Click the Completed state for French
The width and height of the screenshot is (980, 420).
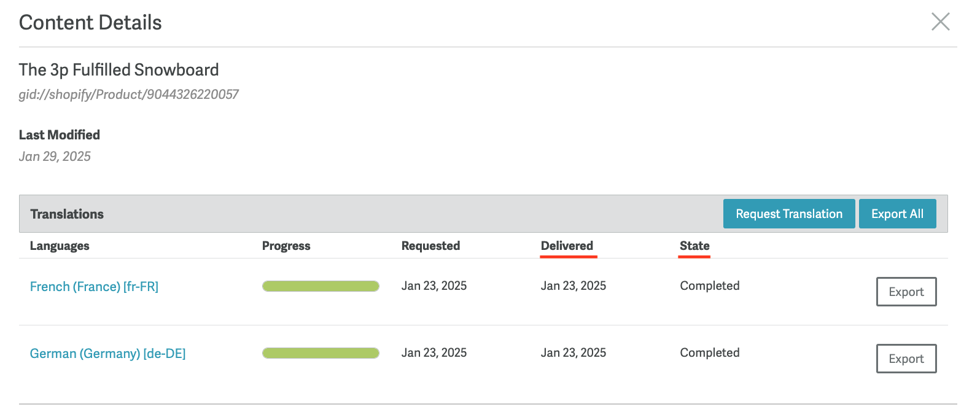pyautogui.click(x=709, y=286)
